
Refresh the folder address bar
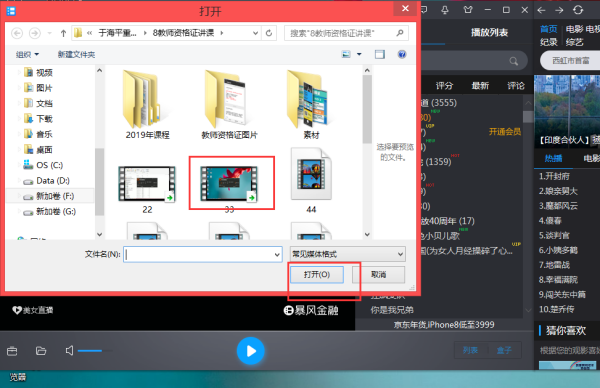269,33
